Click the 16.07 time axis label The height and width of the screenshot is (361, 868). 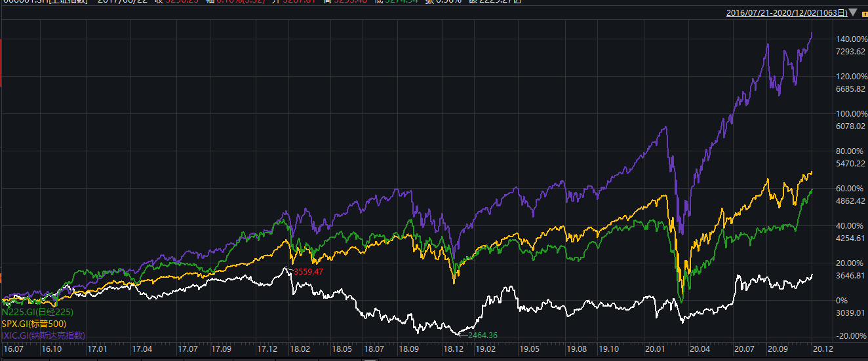[13, 349]
